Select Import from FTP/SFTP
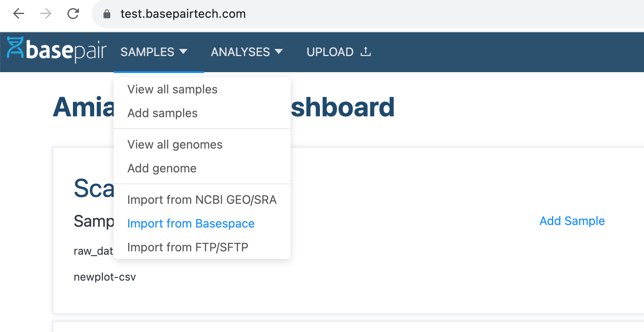This screenshot has width=644, height=332. click(188, 247)
